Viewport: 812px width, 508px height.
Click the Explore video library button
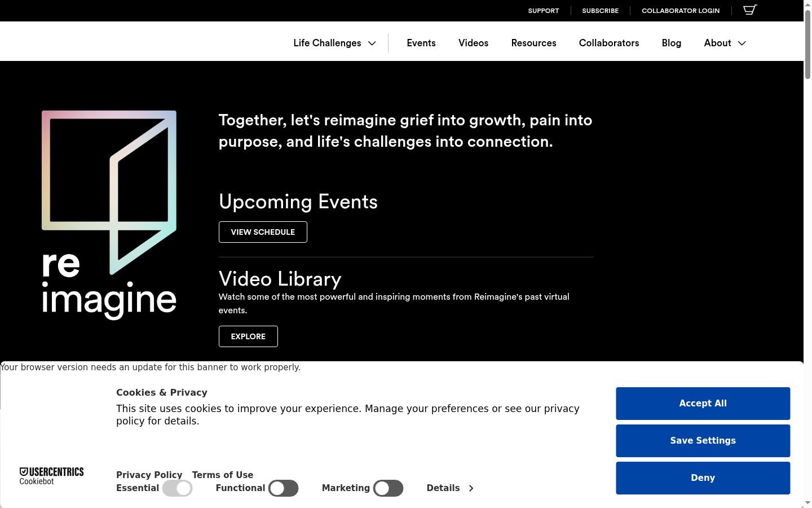coord(248,336)
